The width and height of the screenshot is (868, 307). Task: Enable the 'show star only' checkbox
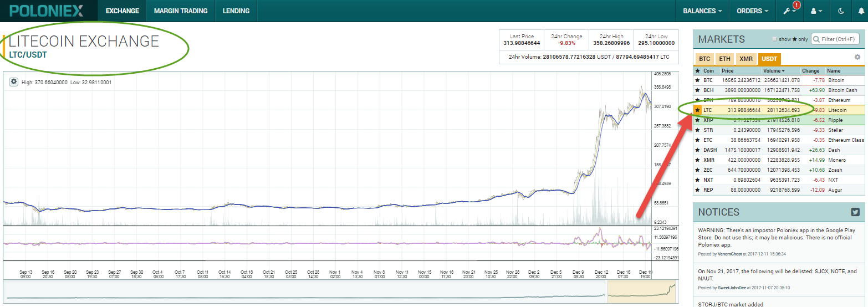coord(775,39)
